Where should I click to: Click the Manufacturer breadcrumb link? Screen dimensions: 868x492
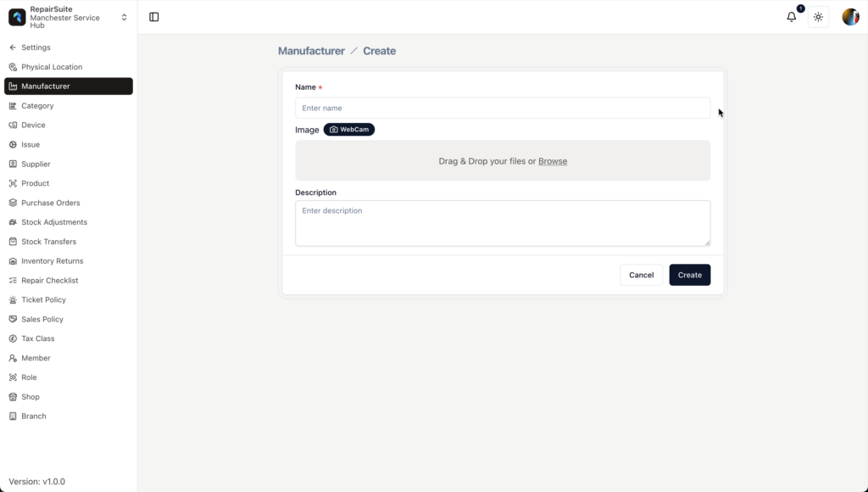[x=311, y=51]
